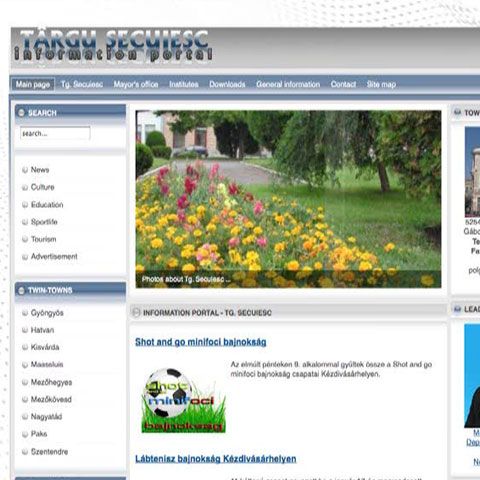
Task: Open the News category
Action: pos(40,170)
